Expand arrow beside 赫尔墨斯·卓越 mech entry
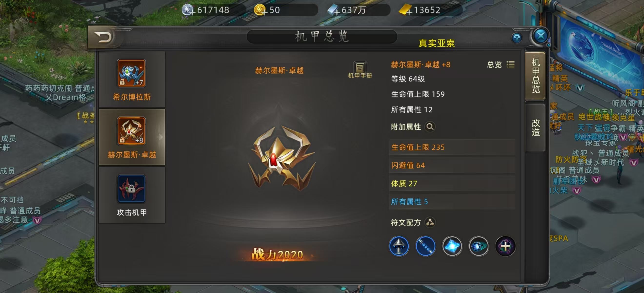This screenshot has width=644, height=293. [161, 137]
